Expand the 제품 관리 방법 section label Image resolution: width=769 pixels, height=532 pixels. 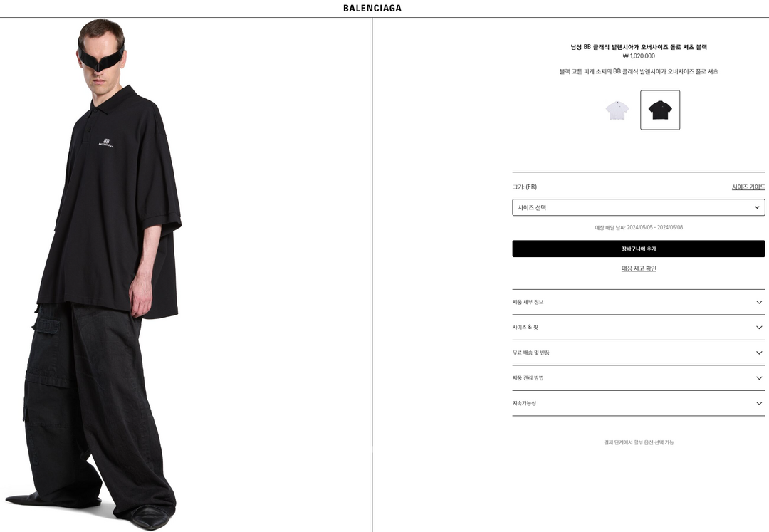[528, 378]
